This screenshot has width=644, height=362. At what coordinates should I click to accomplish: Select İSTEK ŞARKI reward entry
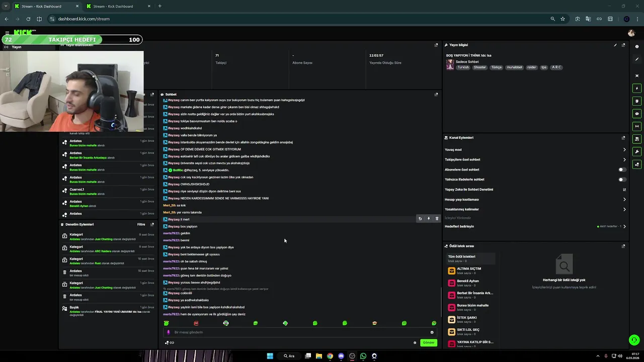click(x=471, y=319)
